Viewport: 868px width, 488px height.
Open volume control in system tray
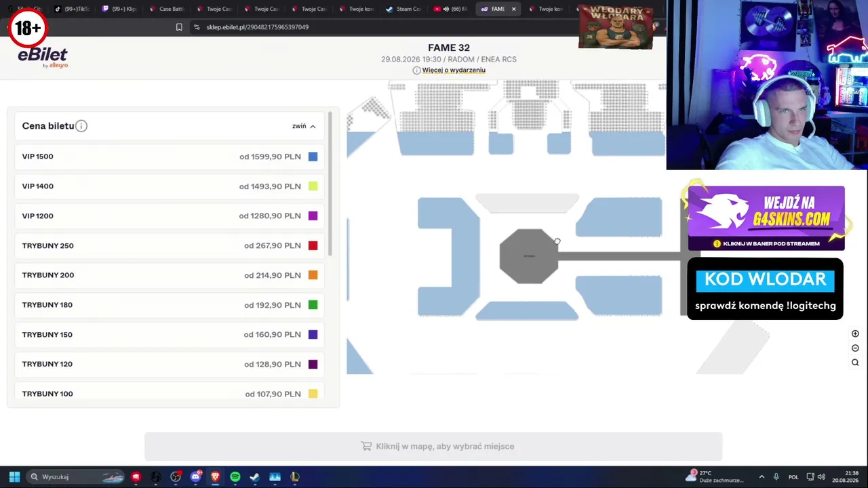coord(821,476)
